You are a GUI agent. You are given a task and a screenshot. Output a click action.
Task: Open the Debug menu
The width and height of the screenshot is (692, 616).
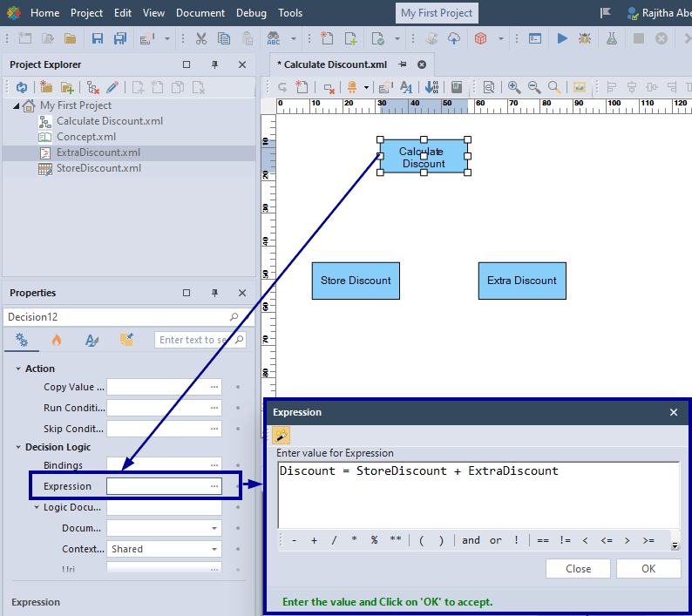click(x=251, y=13)
